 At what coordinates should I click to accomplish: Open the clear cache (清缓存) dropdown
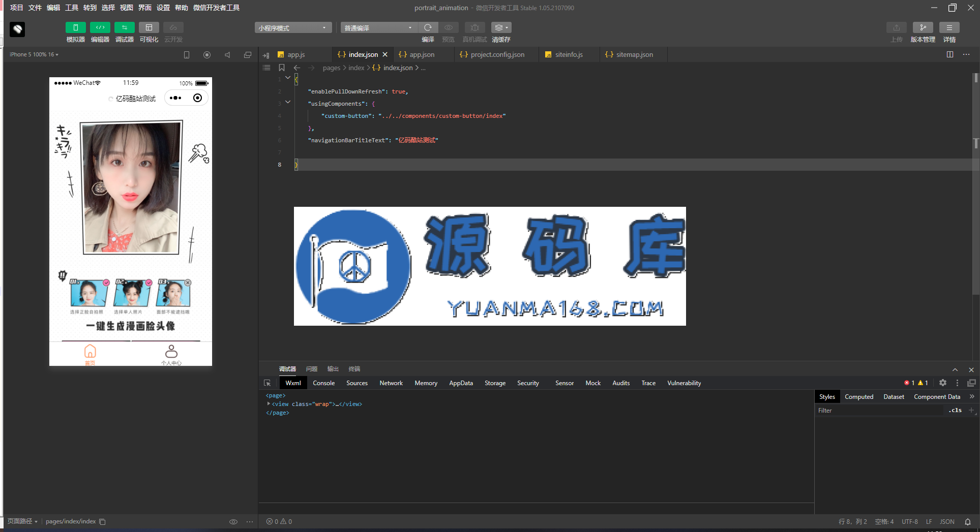[x=501, y=27]
